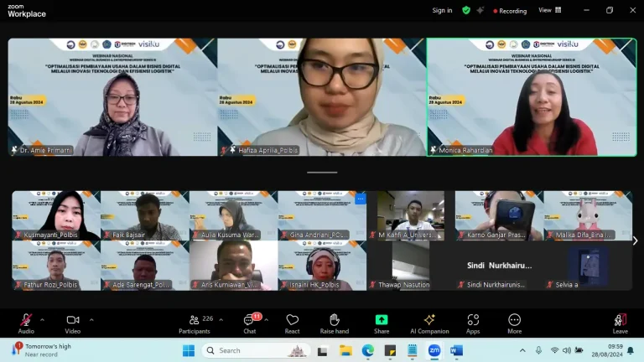
Task: Expand video options arrow
Action: [x=91, y=320]
